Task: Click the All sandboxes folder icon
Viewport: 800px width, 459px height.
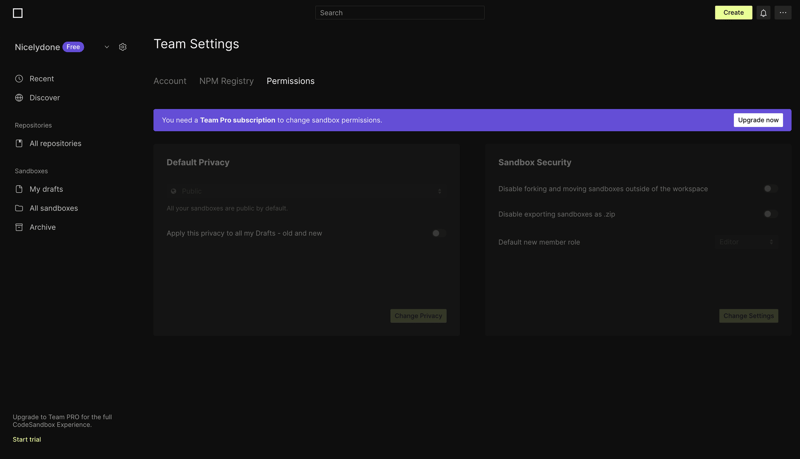Action: pyautogui.click(x=19, y=208)
